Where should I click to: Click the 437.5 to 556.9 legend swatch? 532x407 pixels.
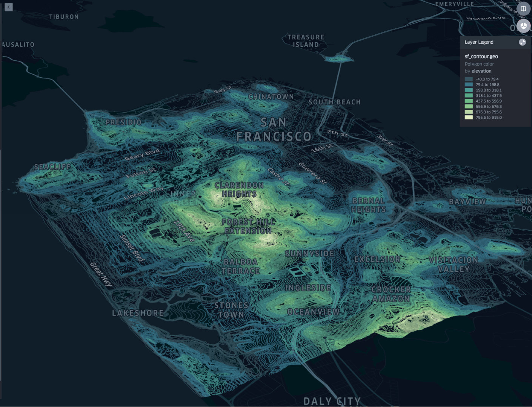coord(469,101)
